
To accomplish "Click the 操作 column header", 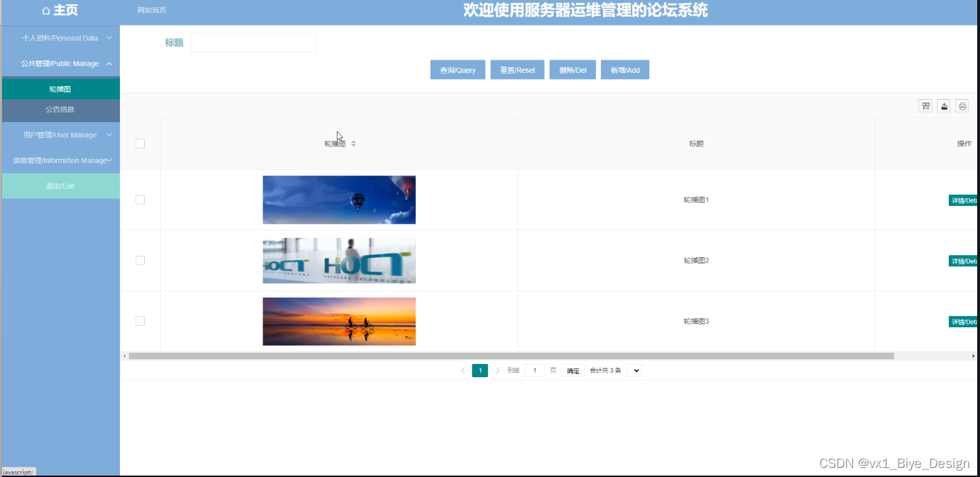I will pyautogui.click(x=964, y=144).
